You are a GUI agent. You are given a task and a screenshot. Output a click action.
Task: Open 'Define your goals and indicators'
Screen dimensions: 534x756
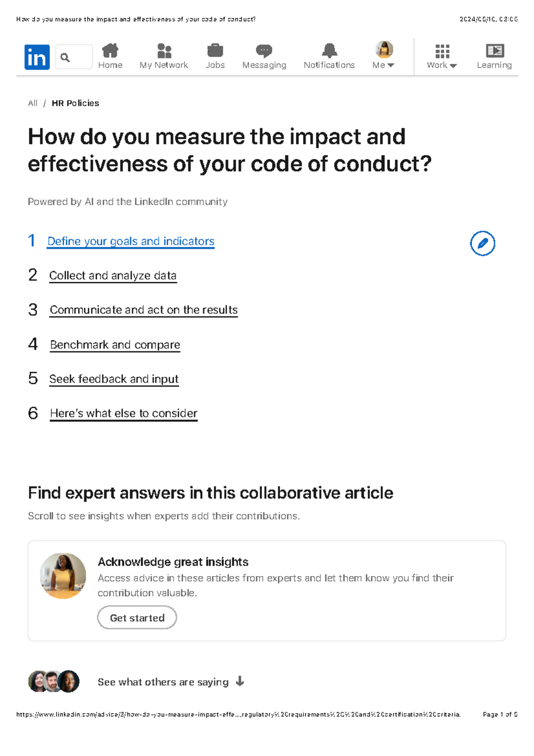coord(131,241)
